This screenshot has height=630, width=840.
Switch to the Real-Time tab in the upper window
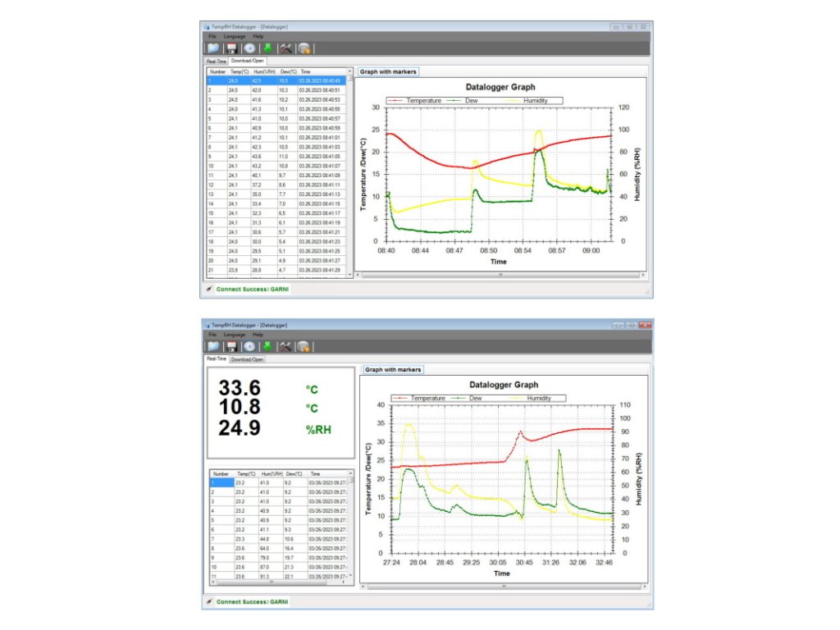(217, 61)
